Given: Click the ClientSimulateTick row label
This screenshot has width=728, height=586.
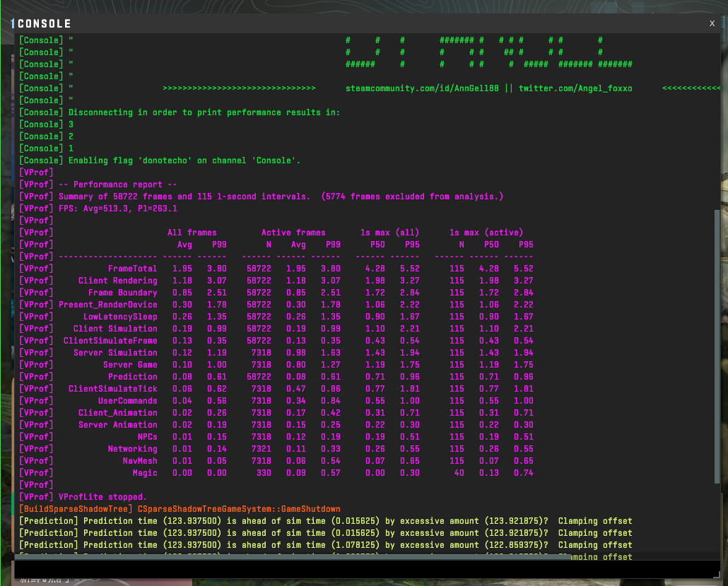Looking at the screenshot, I should [x=113, y=389].
